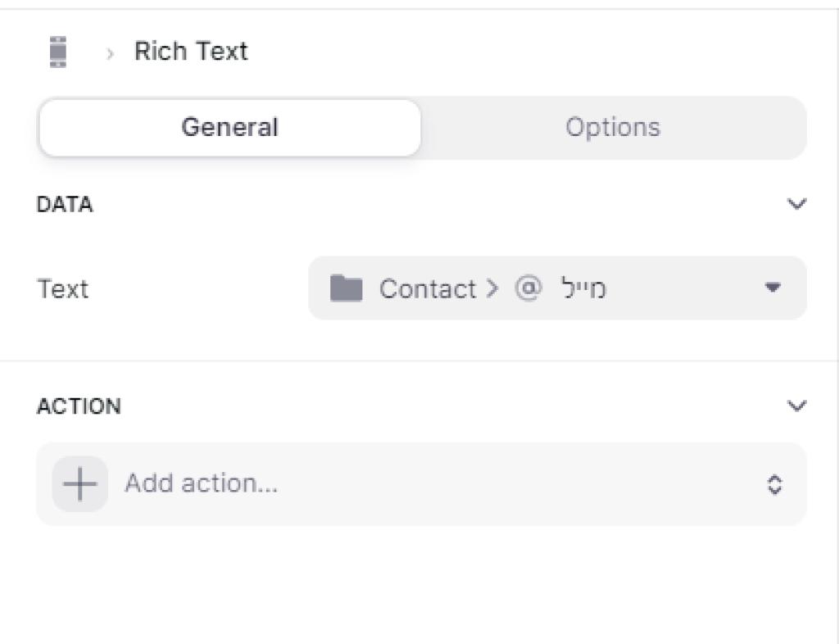Click the Text field label
The image size is (839, 644).
(x=63, y=289)
